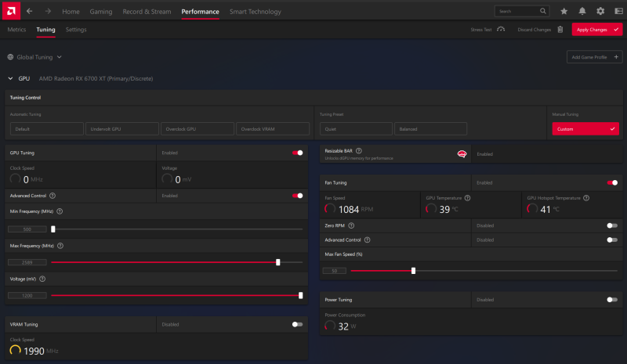This screenshot has height=364, width=627.
Task: Collapse the GPU section chevron
Action: [x=10, y=79]
